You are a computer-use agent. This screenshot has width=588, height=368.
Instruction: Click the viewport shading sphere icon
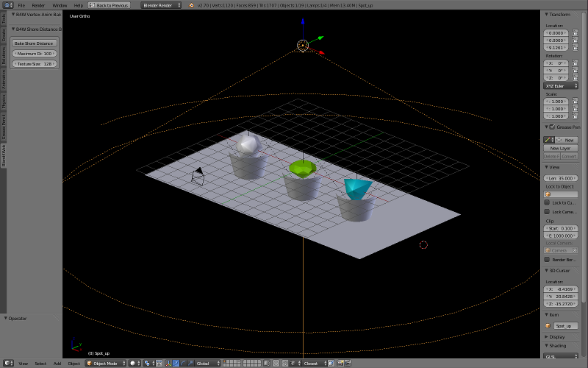[x=133, y=363]
